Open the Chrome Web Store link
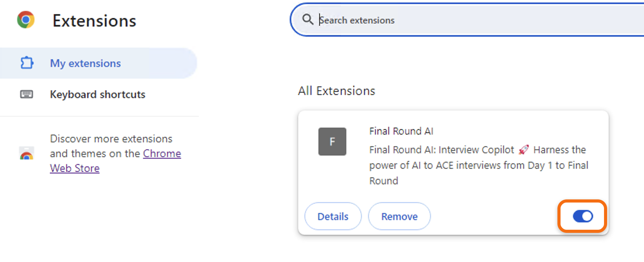Screen dimensions: 644x262 [116, 161]
